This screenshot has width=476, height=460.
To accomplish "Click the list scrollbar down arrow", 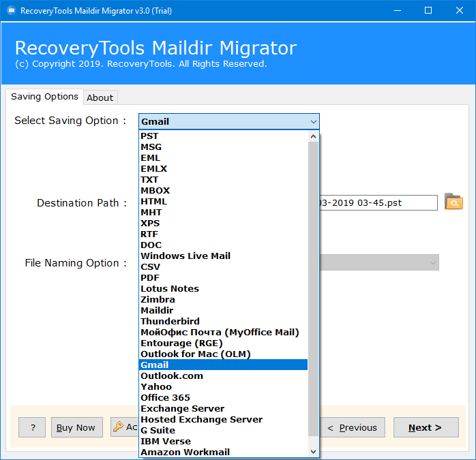I will [313, 452].
